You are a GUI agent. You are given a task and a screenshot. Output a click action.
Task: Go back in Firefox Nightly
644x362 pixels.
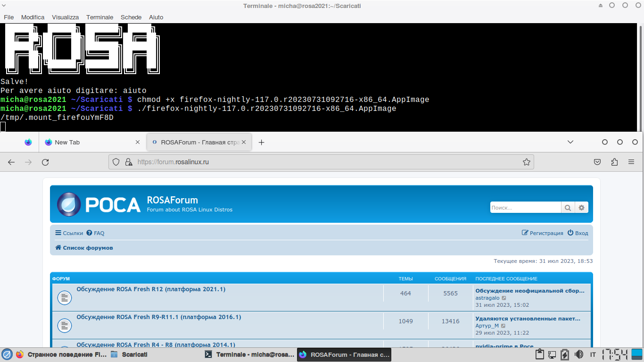click(x=11, y=162)
